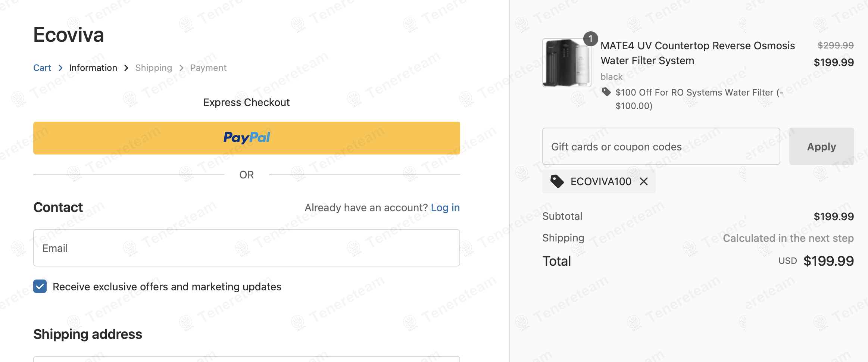Remove the ECOVIVA100 coupon with the X icon
This screenshot has height=362, width=868.
tap(644, 182)
